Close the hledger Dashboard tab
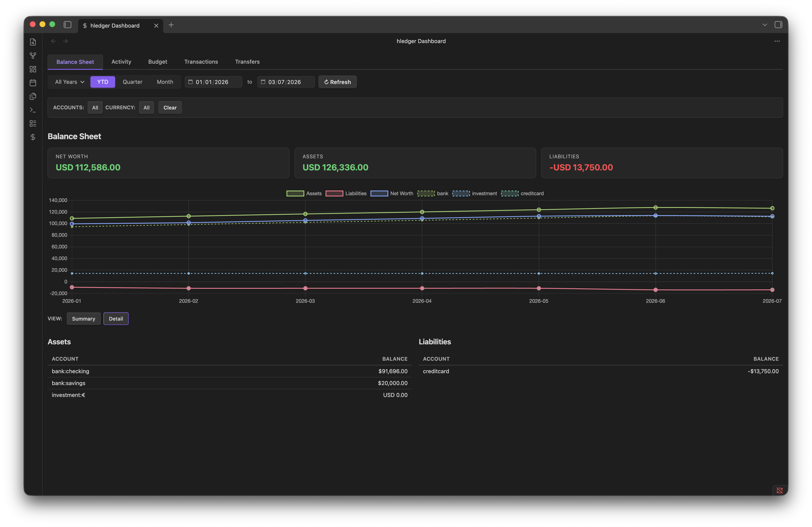Viewport: 812px width, 527px height. pyautogui.click(x=156, y=26)
